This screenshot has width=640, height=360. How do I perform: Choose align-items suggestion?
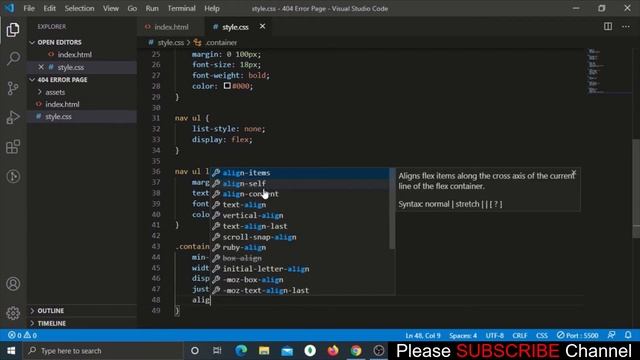pos(300,173)
